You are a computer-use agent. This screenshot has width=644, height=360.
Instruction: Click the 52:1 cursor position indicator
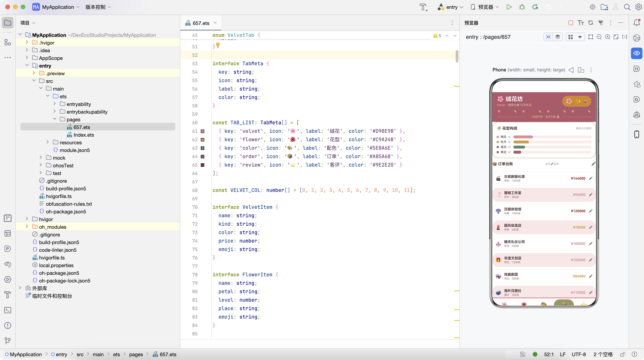tap(549, 354)
